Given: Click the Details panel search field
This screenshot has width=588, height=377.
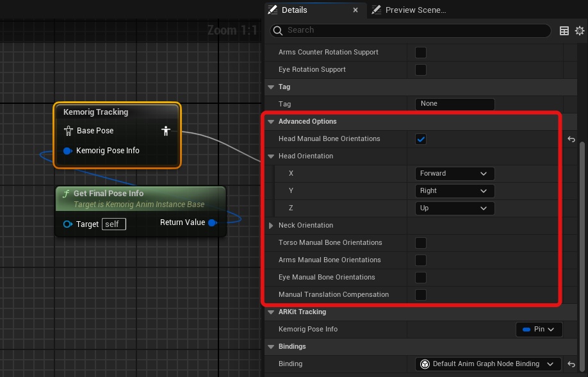Looking at the screenshot, I should coord(416,30).
